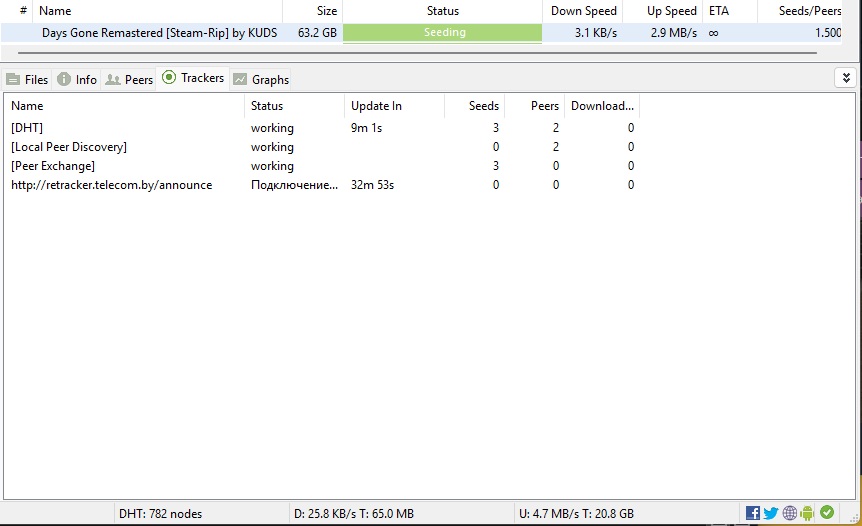Switch to the Peers tab
Image resolution: width=862 pixels, height=526 pixels.
pyautogui.click(x=129, y=80)
